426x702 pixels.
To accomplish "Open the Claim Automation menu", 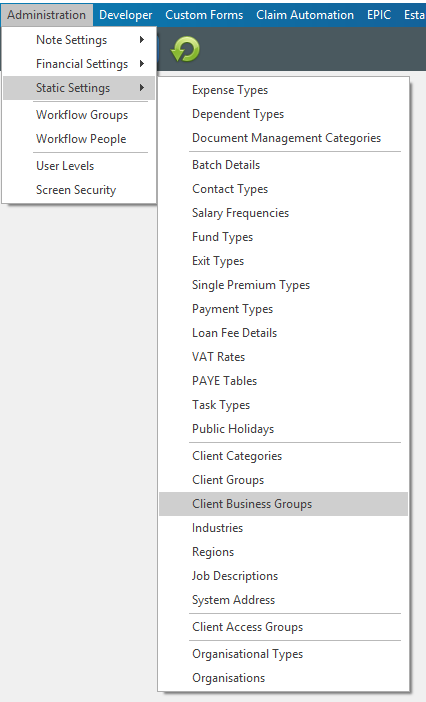I will coord(305,15).
